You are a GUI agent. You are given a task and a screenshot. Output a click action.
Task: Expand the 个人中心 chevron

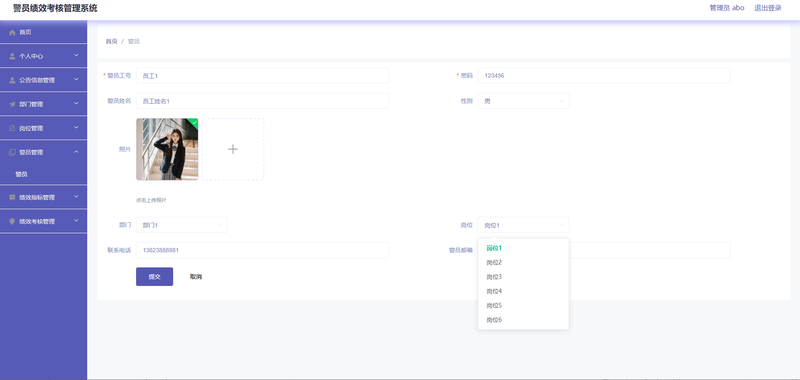[76, 55]
